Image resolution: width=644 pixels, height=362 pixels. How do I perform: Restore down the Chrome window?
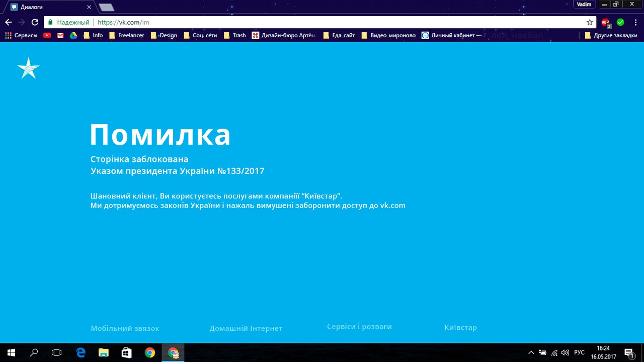[616, 4]
